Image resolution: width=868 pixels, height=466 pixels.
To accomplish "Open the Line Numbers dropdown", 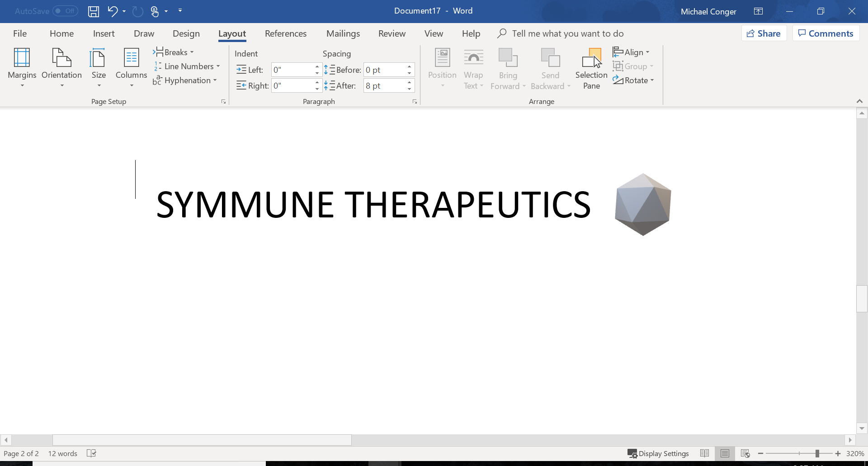I will pos(188,66).
